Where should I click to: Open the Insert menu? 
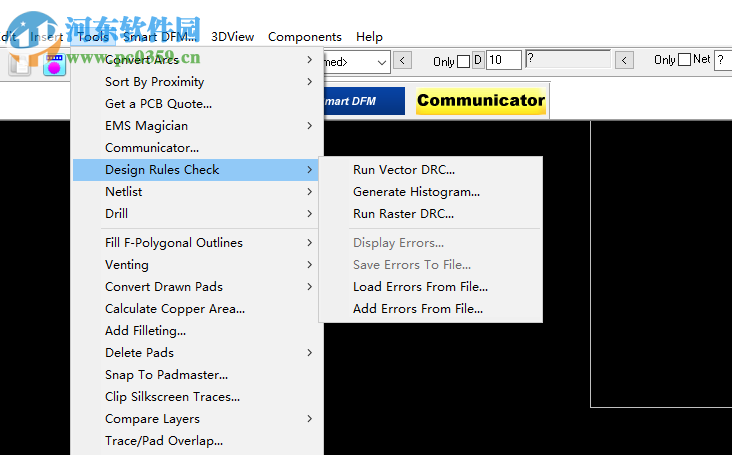coord(47,36)
